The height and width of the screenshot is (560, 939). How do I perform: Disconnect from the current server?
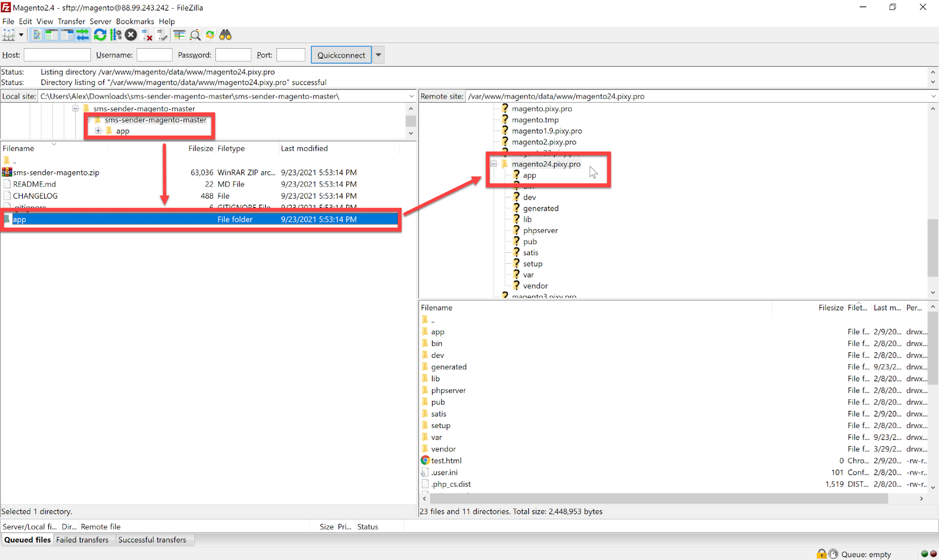(x=147, y=35)
